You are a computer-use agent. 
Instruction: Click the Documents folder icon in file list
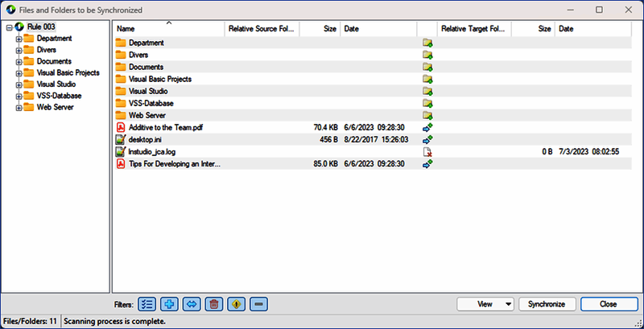tap(120, 67)
